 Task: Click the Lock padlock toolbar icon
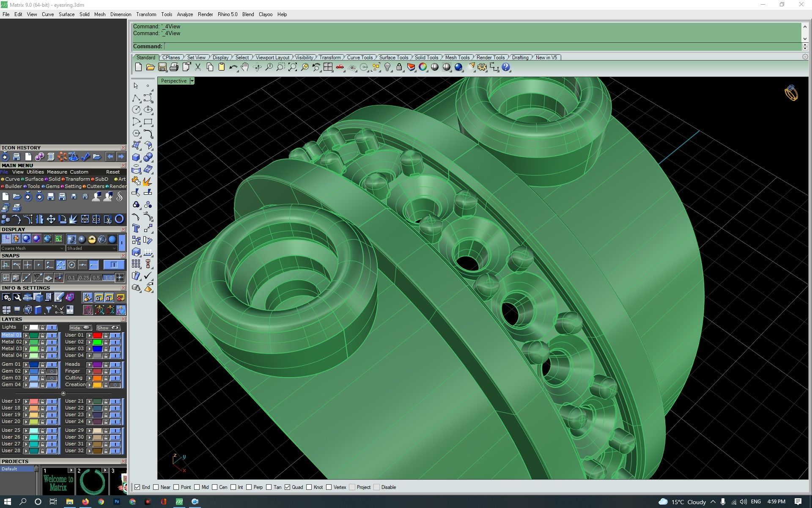[x=399, y=67]
